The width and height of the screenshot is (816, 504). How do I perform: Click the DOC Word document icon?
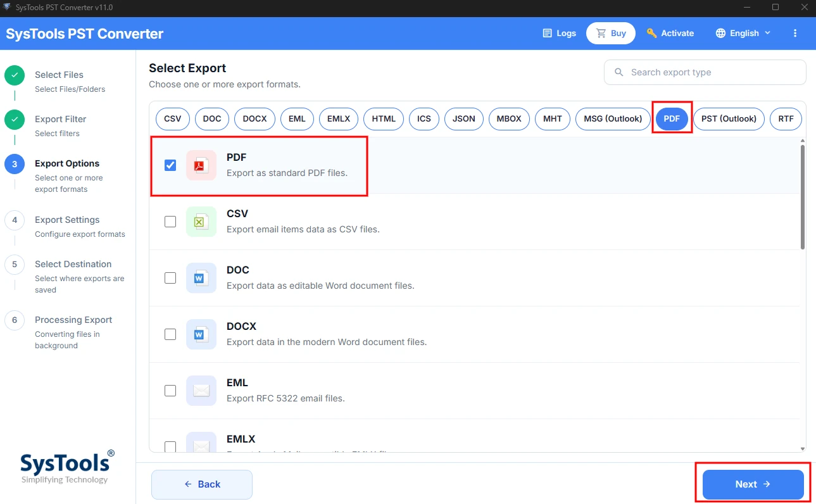[201, 278]
